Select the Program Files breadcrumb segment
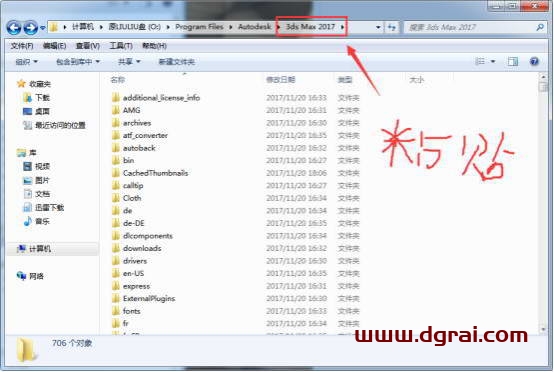554x372 pixels. pyautogui.click(x=199, y=26)
